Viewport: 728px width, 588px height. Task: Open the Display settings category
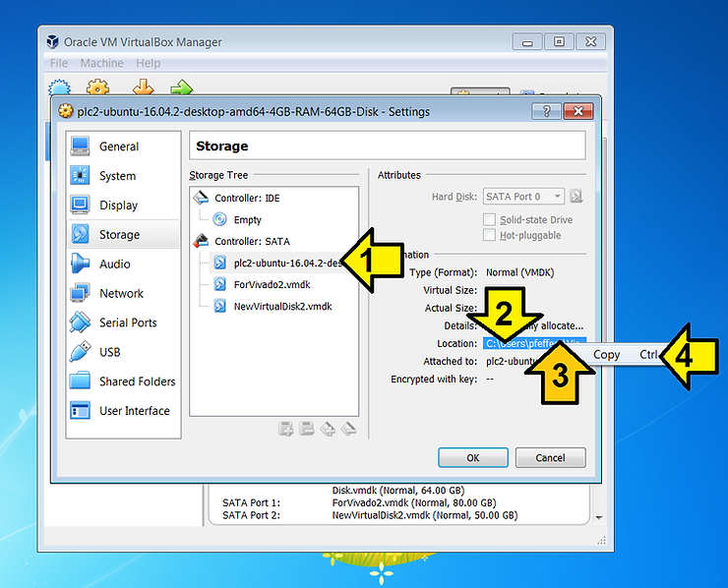pyautogui.click(x=118, y=206)
